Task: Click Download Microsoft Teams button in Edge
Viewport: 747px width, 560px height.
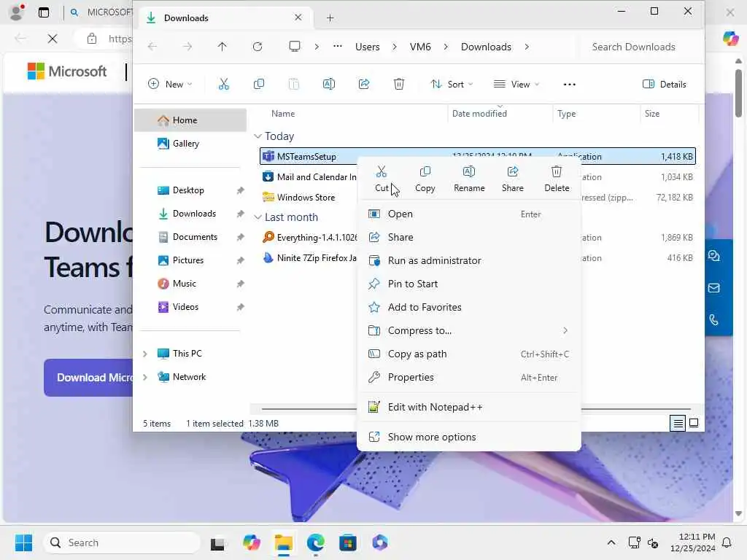Action: 88,378
